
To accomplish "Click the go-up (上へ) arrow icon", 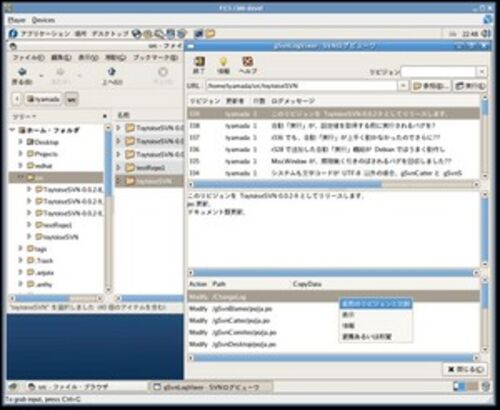I will point(112,72).
